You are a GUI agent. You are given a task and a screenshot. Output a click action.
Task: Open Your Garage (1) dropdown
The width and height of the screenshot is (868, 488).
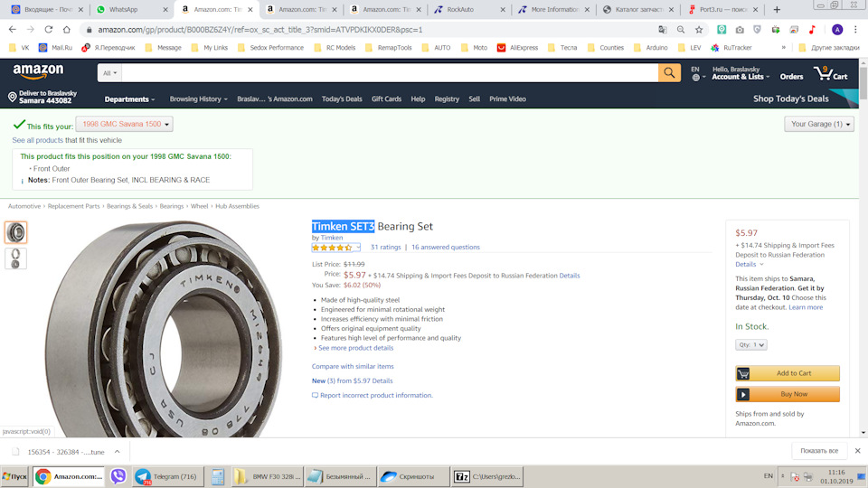pos(819,124)
